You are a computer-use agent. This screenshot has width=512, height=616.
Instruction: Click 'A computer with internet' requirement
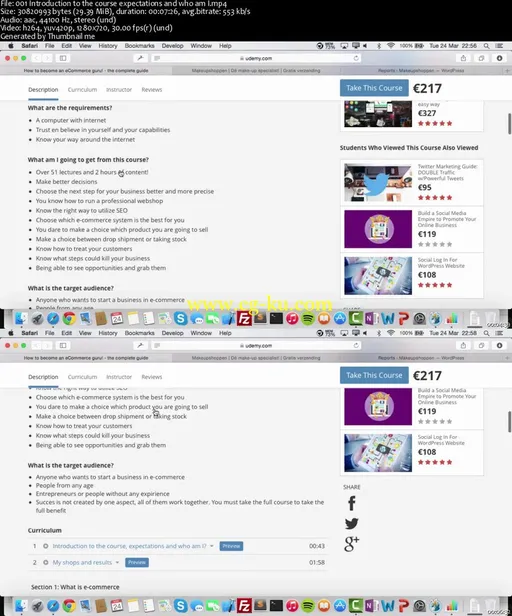click(71, 120)
